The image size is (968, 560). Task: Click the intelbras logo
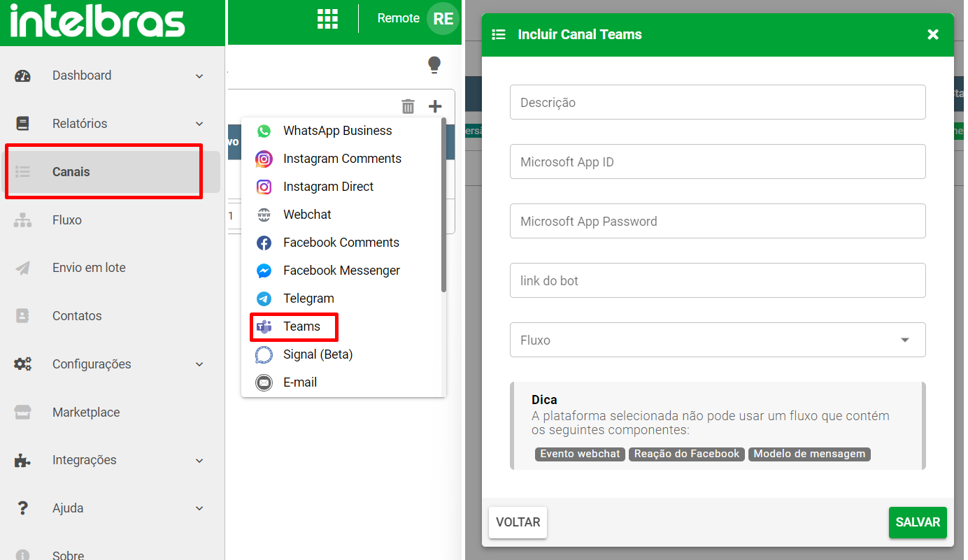point(98,22)
